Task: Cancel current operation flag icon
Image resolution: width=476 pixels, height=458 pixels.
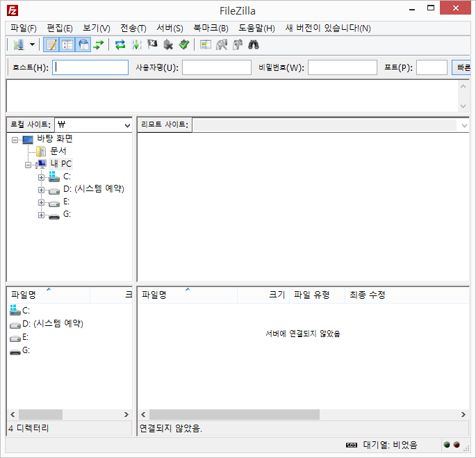Action: click(x=152, y=44)
